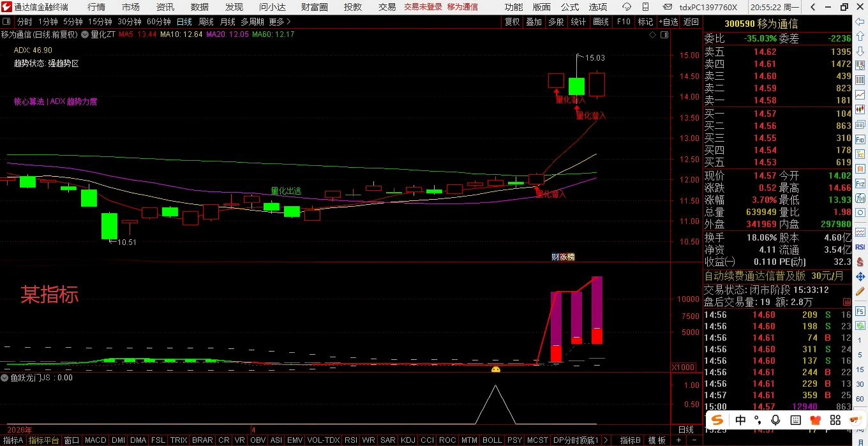Click the blue four-arrow move icon
The height and width of the screenshot is (446, 868).
click(860, 276)
